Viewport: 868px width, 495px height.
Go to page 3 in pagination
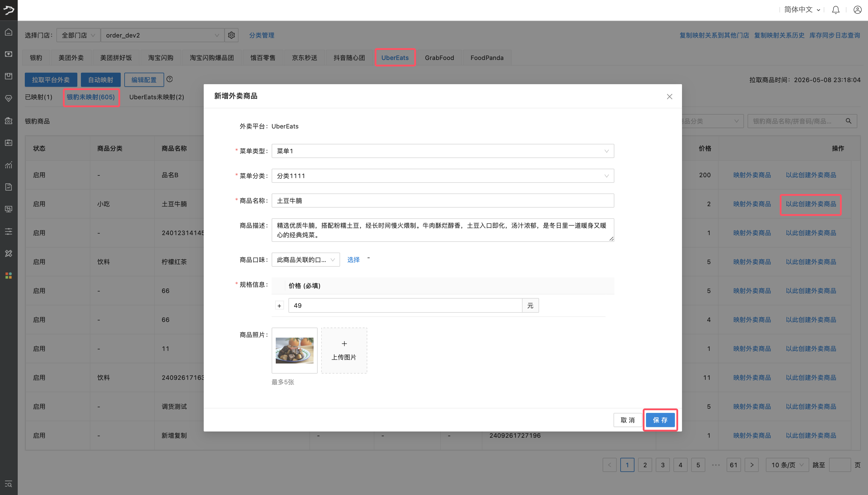[x=663, y=465]
